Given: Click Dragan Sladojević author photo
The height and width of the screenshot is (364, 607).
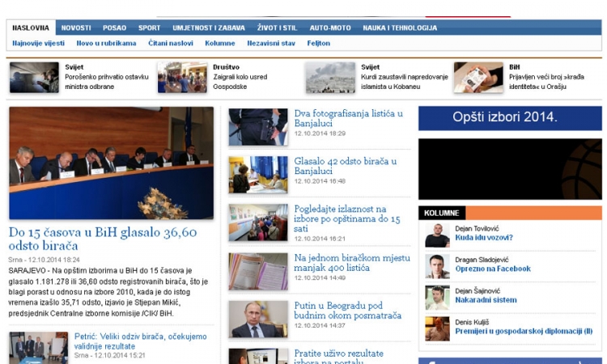Looking at the screenshot, I should [437, 266].
